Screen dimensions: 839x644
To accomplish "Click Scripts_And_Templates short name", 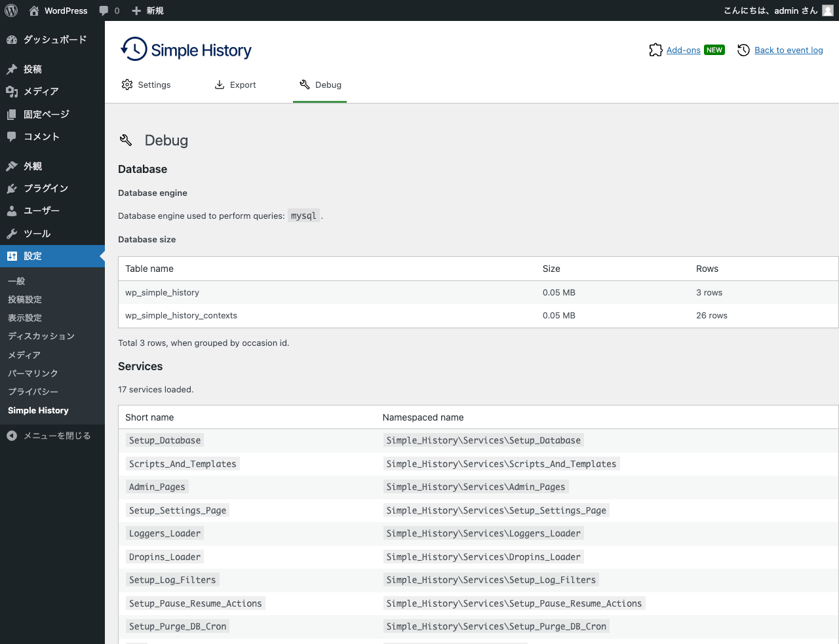I will click(182, 464).
